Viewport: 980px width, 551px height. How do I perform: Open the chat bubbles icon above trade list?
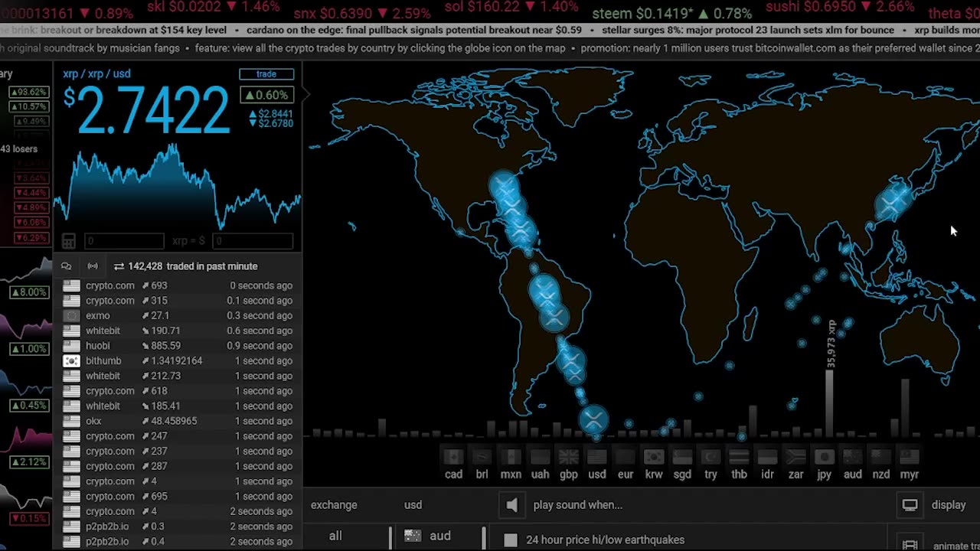[x=67, y=266]
